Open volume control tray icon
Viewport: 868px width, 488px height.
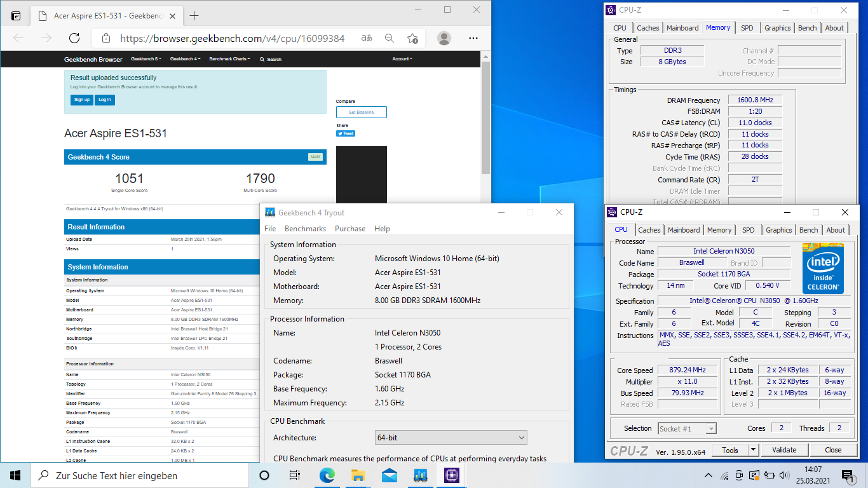click(783, 475)
